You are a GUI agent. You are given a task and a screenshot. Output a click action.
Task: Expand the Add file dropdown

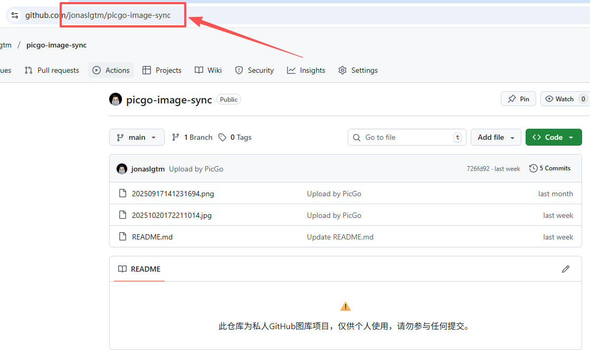pos(496,137)
